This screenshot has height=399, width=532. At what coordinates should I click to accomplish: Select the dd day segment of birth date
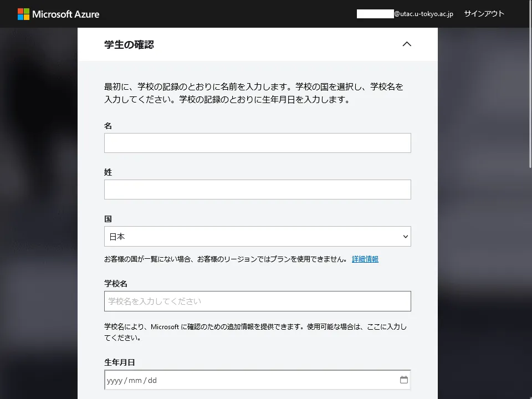tap(152, 381)
